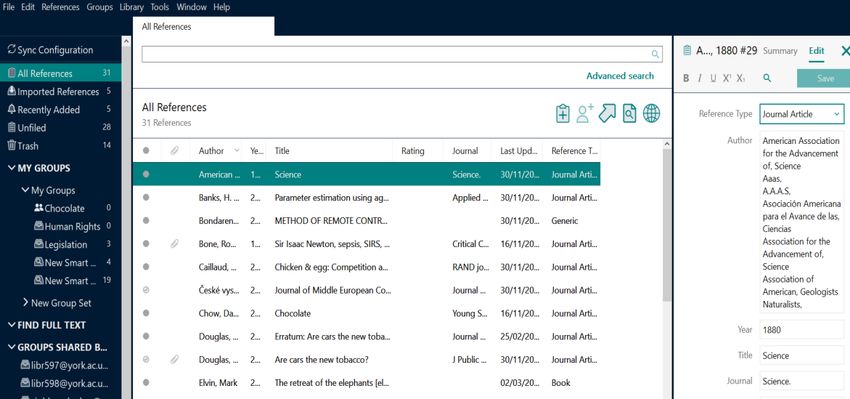Image resolution: width=850 pixels, height=399 pixels.
Task: Open the References menu
Action: pos(60,7)
